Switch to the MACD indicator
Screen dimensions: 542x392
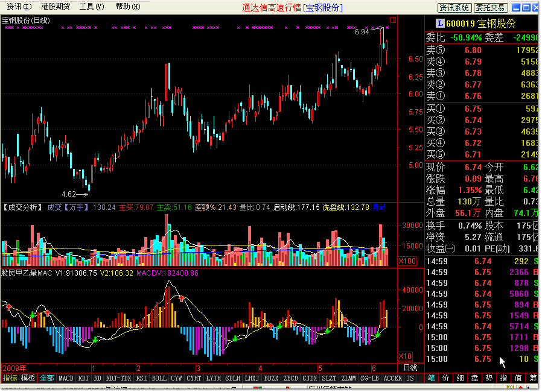coord(66,378)
